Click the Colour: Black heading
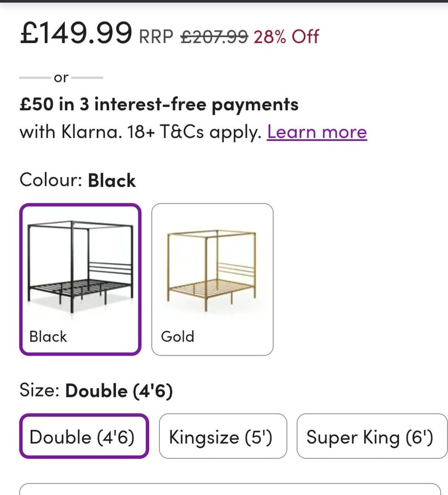 [x=78, y=180]
